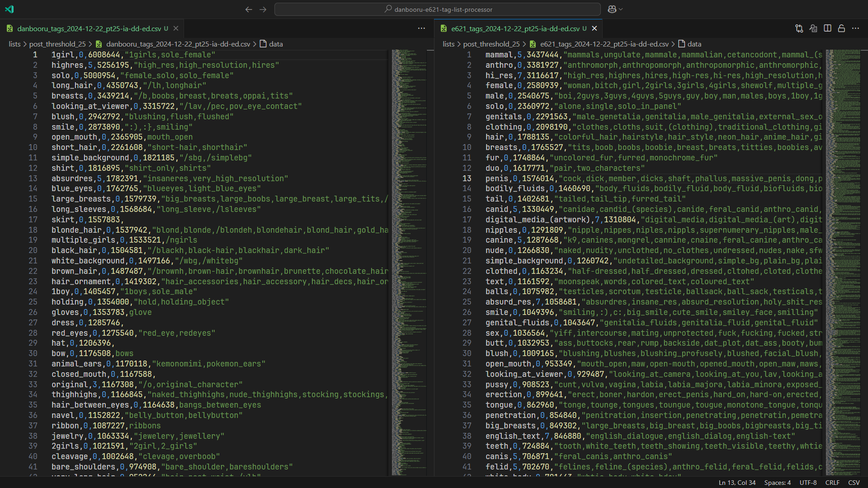The image size is (868, 488).
Task: Click the Go Back arrow
Action: (x=249, y=9)
